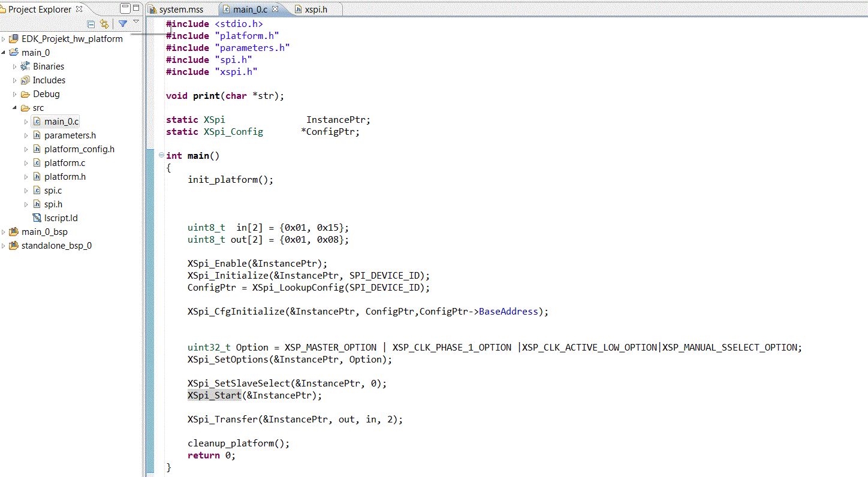The image size is (868, 477).
Task: Click the standalone_bsp_0 project icon
Action: [x=14, y=246]
